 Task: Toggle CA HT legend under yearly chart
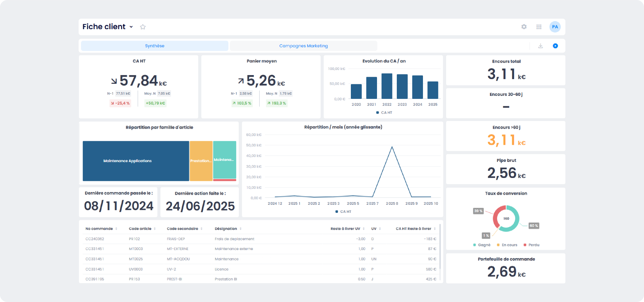pyautogui.click(x=384, y=113)
